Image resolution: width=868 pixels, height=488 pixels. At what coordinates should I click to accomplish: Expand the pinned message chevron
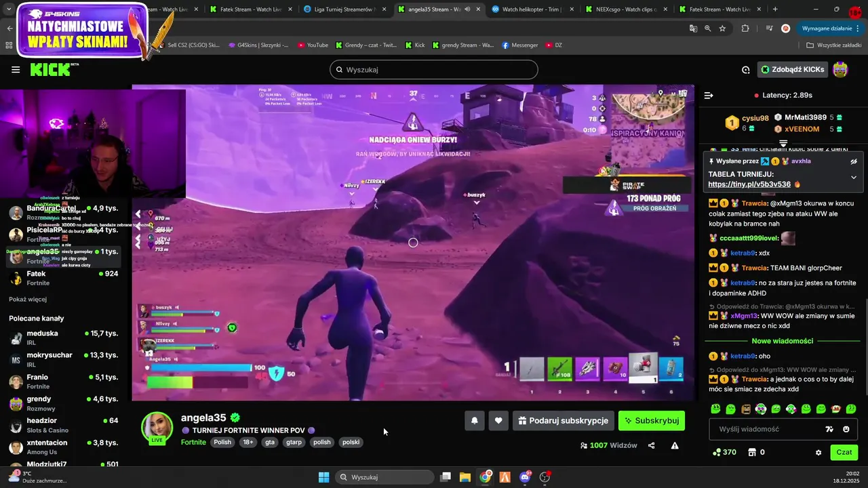854,178
